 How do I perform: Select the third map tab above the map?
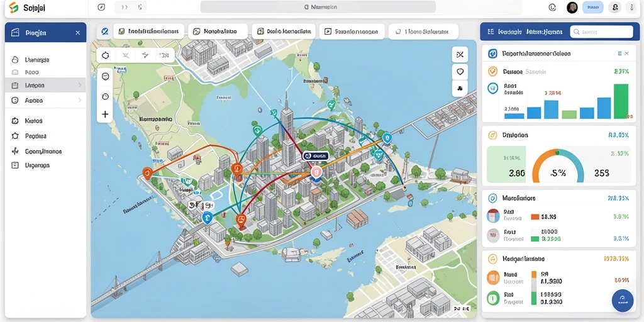tap(284, 31)
